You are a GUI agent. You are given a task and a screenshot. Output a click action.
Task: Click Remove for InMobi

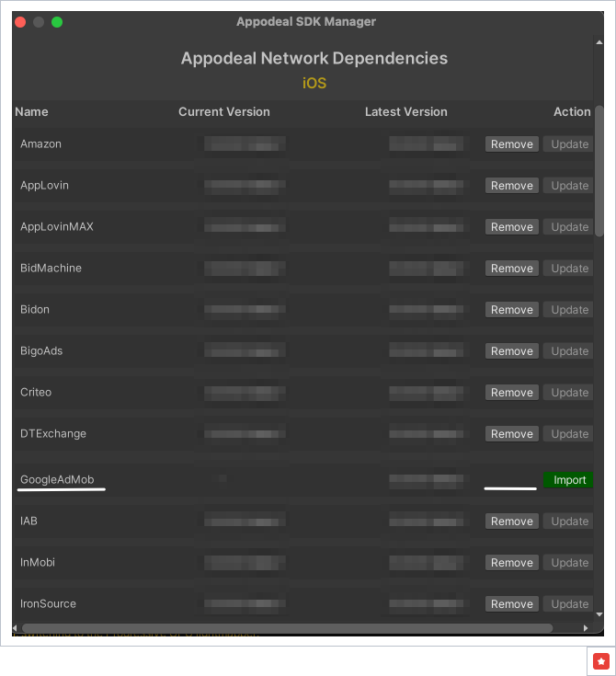512,563
